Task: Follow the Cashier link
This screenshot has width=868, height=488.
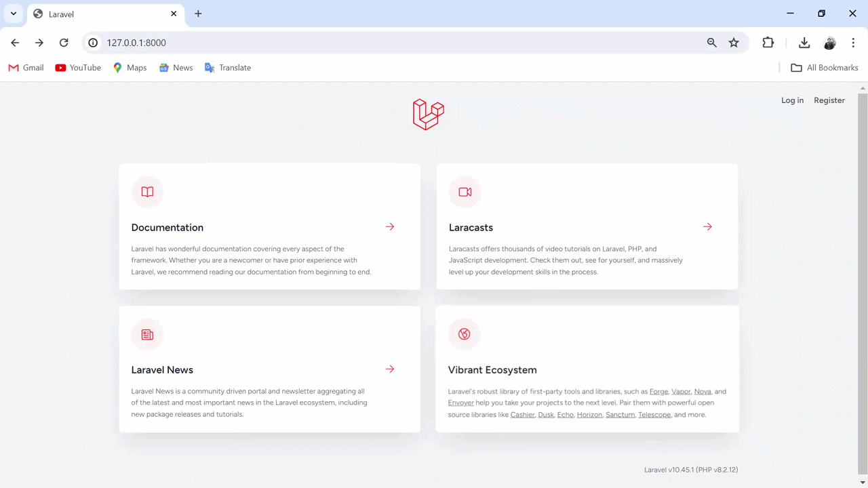Action: (x=523, y=415)
